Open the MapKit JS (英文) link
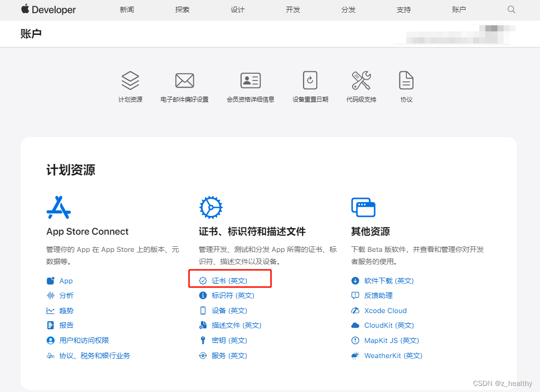Image resolution: width=540 pixels, height=392 pixels. 392,340
